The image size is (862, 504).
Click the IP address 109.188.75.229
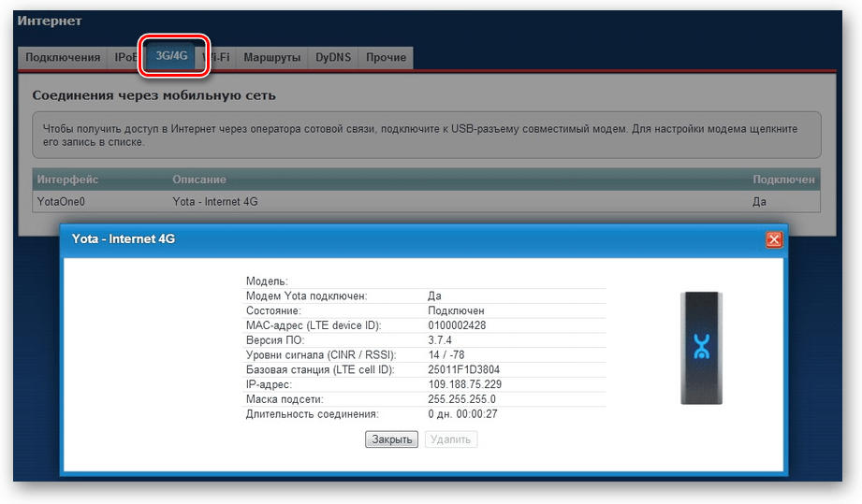[x=464, y=384]
